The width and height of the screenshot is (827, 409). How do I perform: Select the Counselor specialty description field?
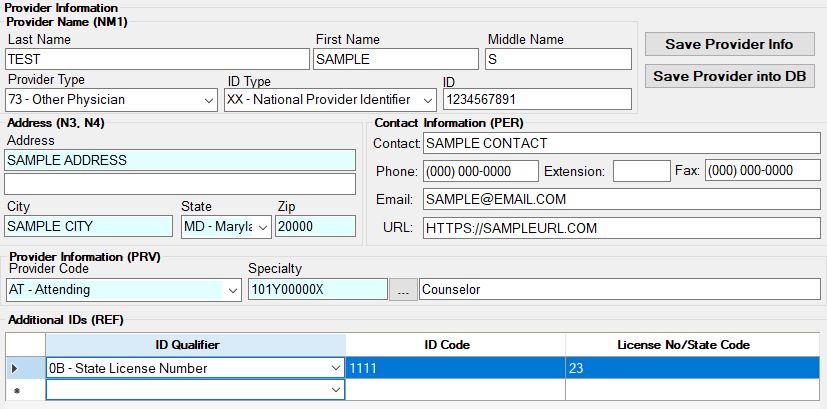point(620,290)
